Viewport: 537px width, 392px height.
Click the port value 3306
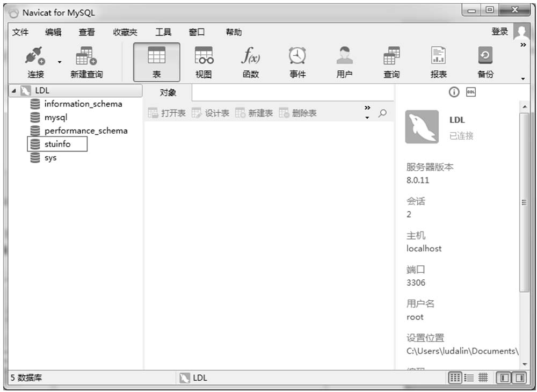(x=416, y=283)
